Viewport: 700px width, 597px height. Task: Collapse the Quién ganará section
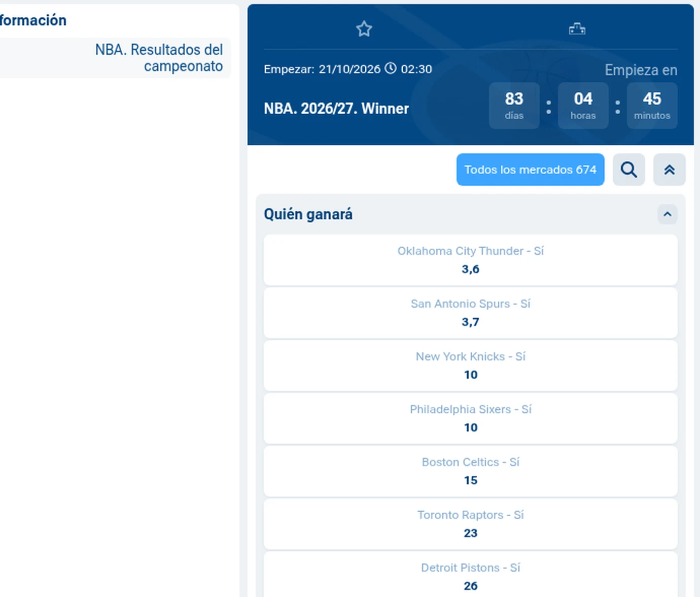(x=667, y=214)
